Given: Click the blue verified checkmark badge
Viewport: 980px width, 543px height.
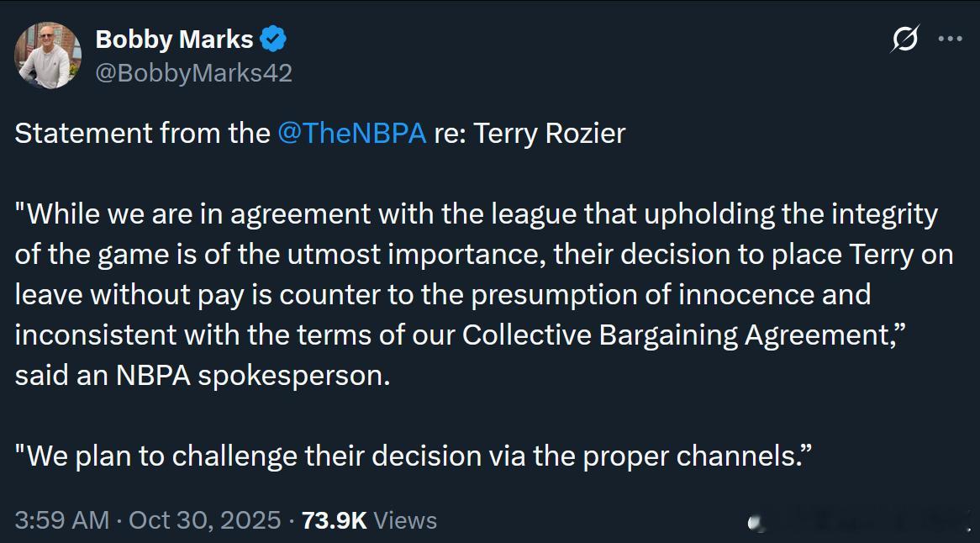Looking at the screenshot, I should point(273,40).
